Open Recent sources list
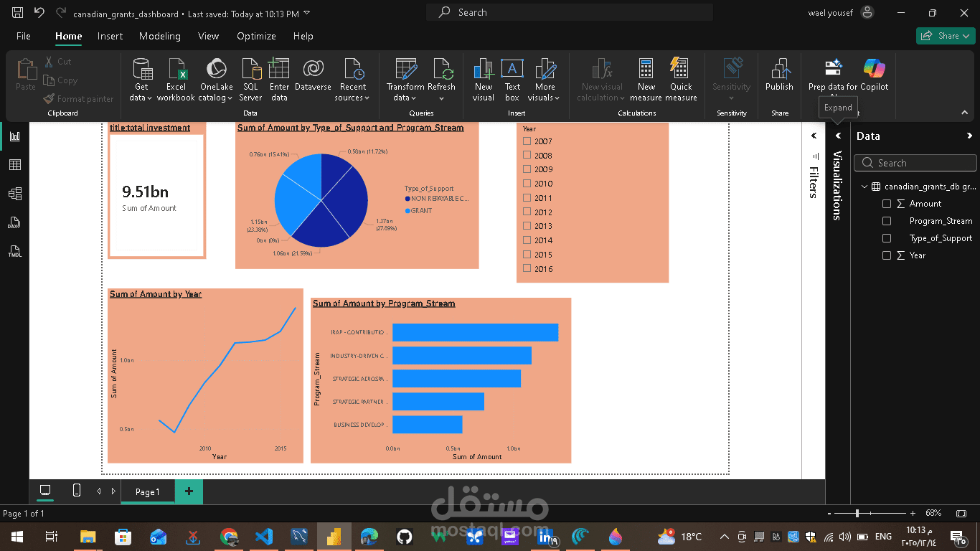 [353, 80]
